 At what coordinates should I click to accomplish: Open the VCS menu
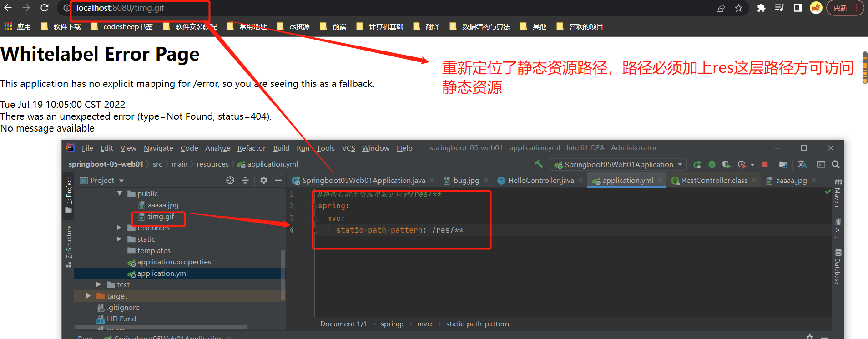click(x=348, y=148)
